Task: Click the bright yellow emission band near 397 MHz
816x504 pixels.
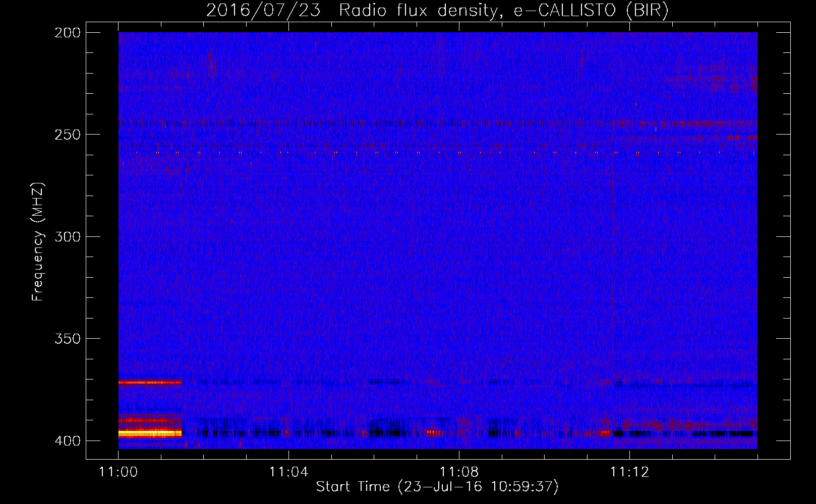Action: pos(150,433)
